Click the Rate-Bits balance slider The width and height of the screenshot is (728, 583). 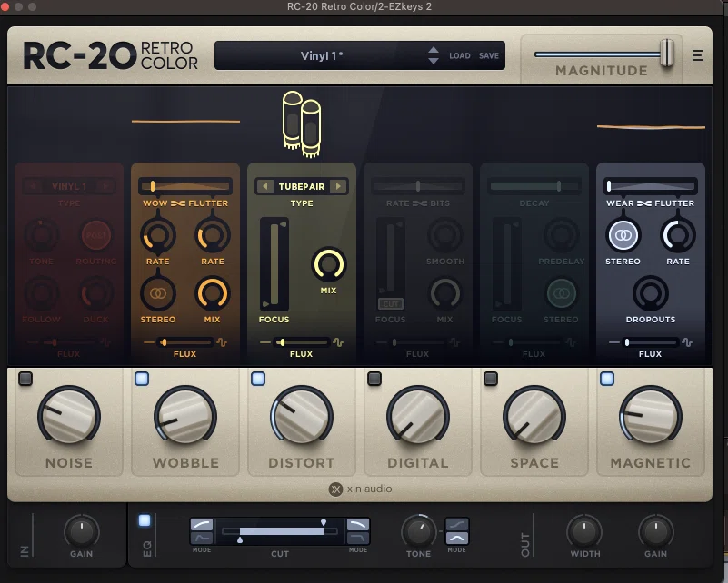click(x=418, y=186)
